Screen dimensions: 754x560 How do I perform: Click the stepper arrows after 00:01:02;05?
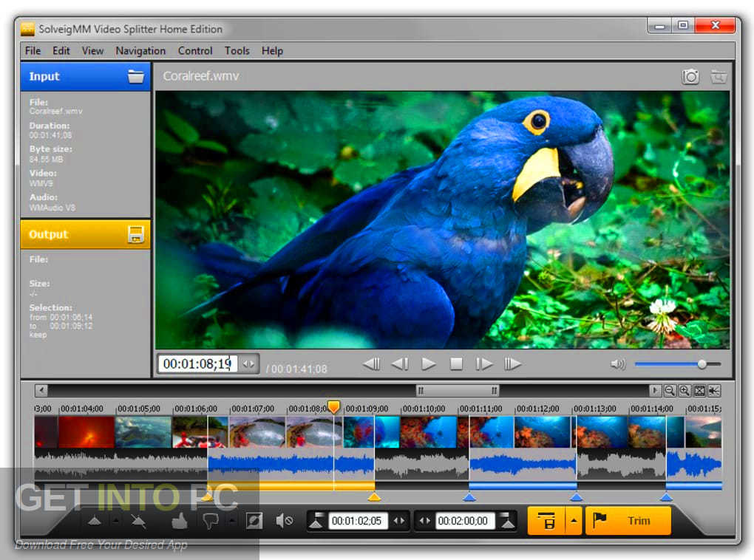[399, 521]
